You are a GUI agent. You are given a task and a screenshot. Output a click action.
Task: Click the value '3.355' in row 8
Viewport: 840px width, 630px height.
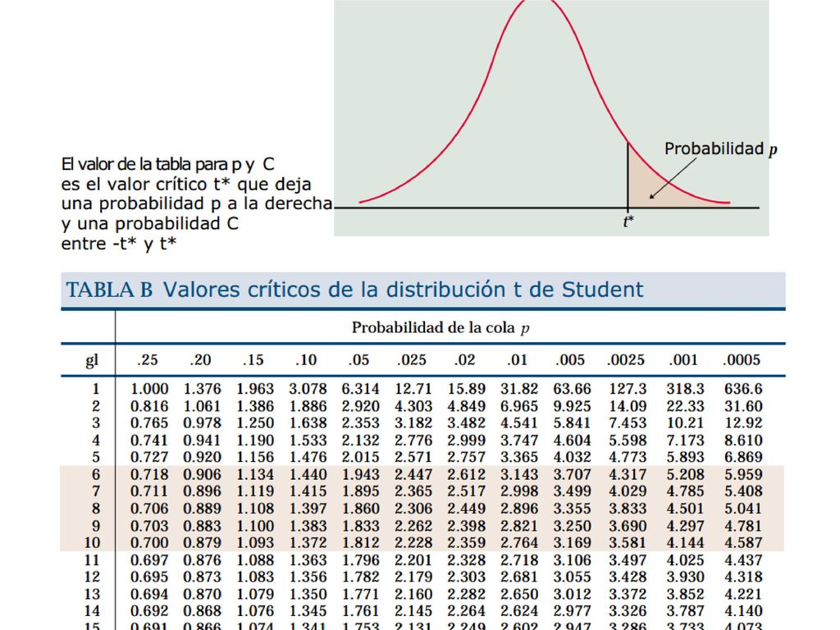572,509
